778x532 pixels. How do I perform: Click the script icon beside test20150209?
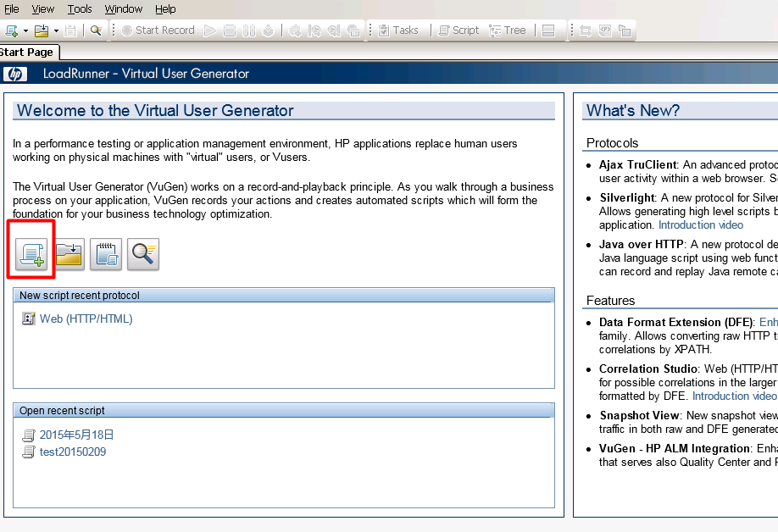pyautogui.click(x=29, y=452)
